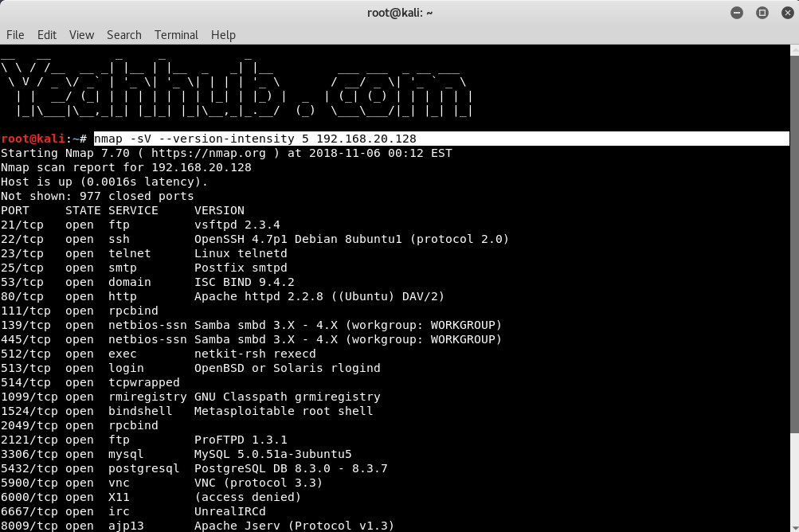Click 'ProFTPD 1.3.1' version text
This screenshot has width=799, height=532.
pos(241,440)
